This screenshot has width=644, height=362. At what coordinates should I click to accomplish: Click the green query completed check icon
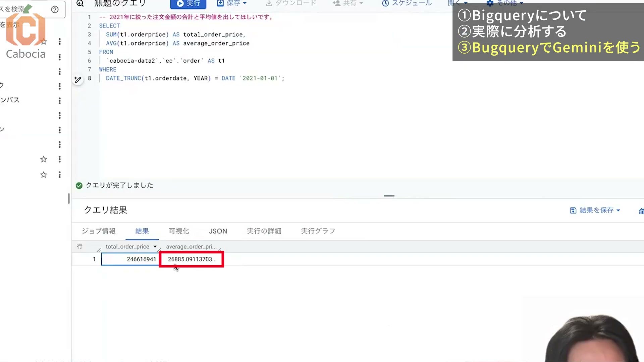(79, 186)
